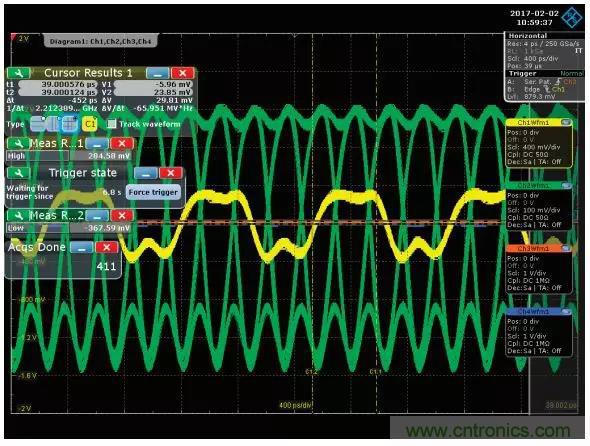Open the Trigger settings label
The height and width of the screenshot is (446, 590).
click(x=522, y=73)
